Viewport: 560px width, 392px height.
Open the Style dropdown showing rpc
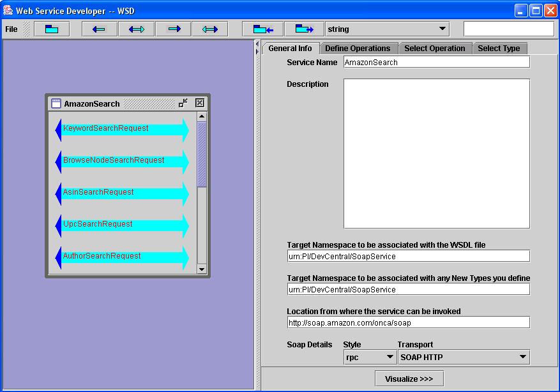point(370,357)
